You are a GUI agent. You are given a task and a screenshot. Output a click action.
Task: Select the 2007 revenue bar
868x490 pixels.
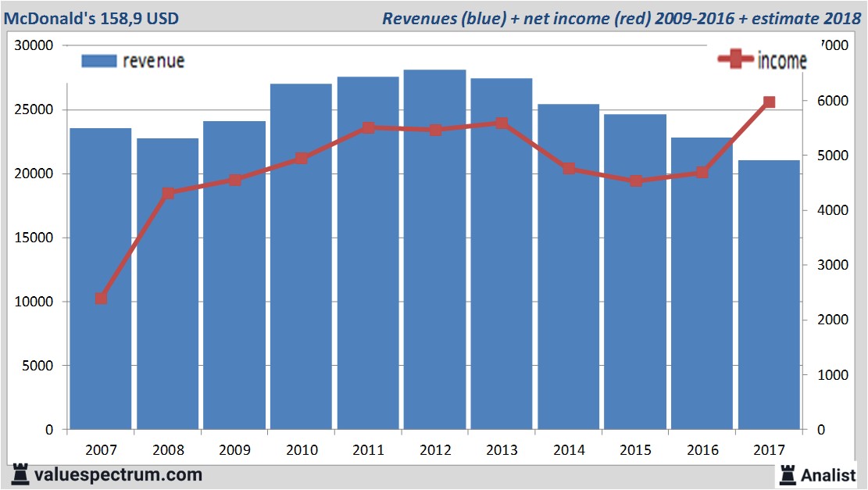pyautogui.click(x=101, y=278)
